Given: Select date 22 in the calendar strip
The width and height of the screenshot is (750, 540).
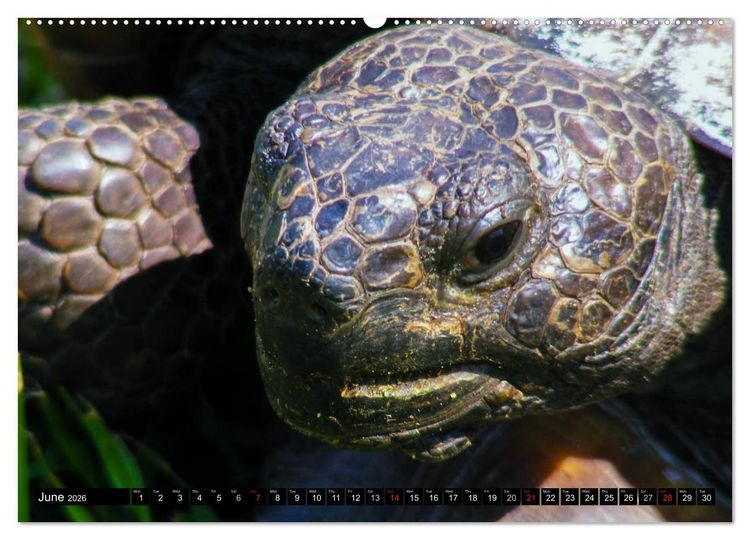Looking at the screenshot, I should click(x=551, y=496).
